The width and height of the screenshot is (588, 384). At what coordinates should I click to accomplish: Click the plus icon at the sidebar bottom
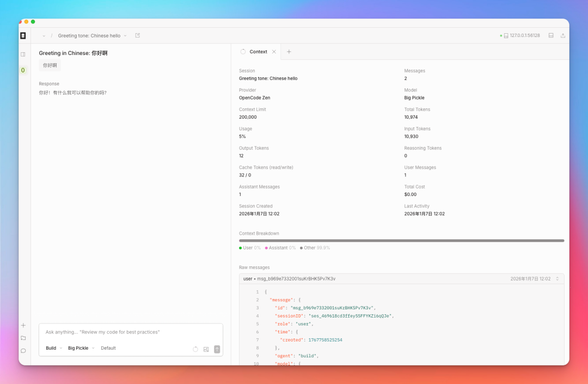[23, 325]
